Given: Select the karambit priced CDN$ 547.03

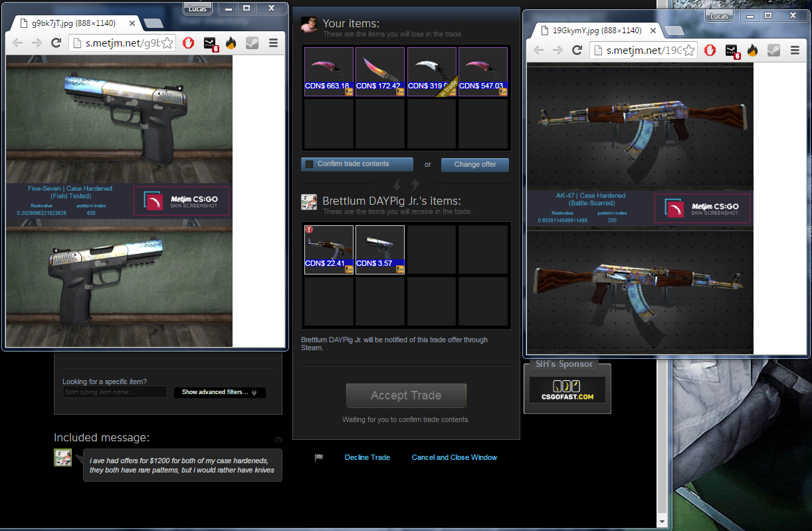Looking at the screenshot, I should click(x=483, y=72).
